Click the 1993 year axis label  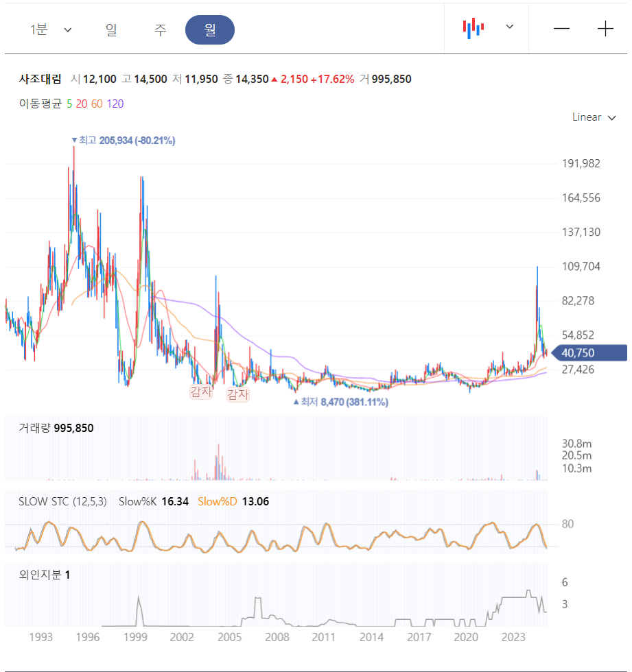[40, 637]
